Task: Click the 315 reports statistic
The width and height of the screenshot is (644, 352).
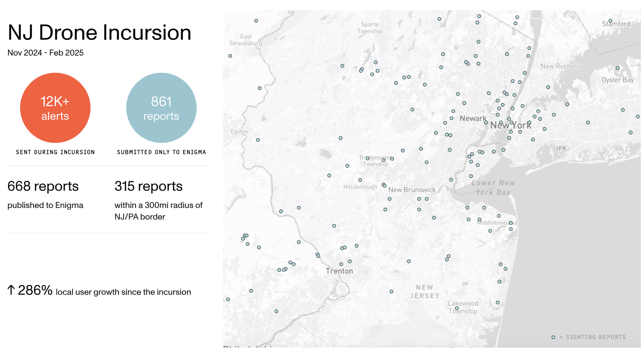Action: (x=148, y=186)
